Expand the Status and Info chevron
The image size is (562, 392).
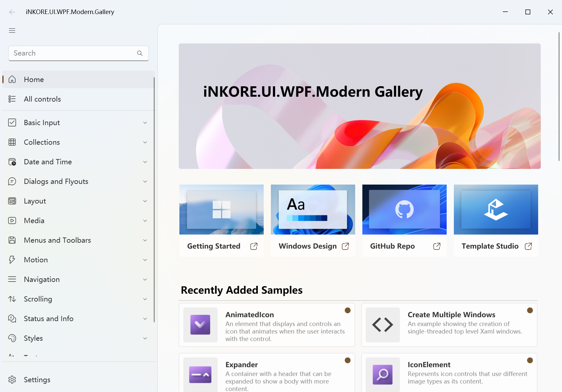145,319
